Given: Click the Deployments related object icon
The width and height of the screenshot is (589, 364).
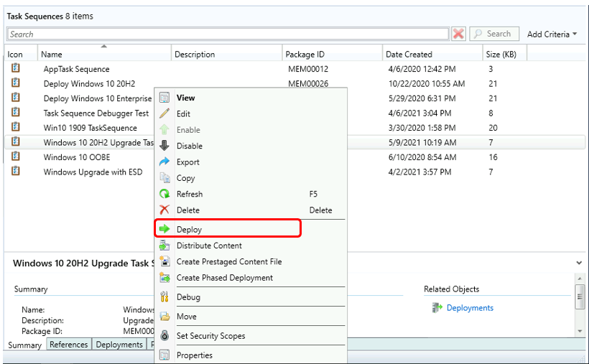Looking at the screenshot, I should (437, 308).
